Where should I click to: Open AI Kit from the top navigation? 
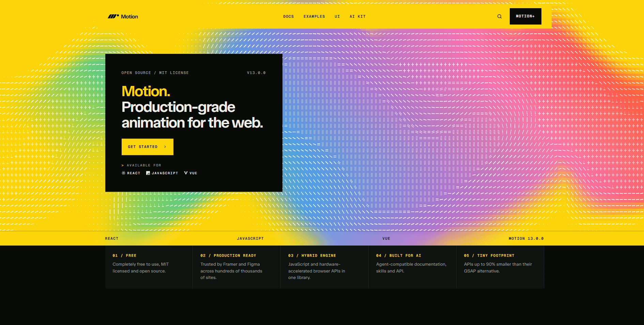click(358, 16)
